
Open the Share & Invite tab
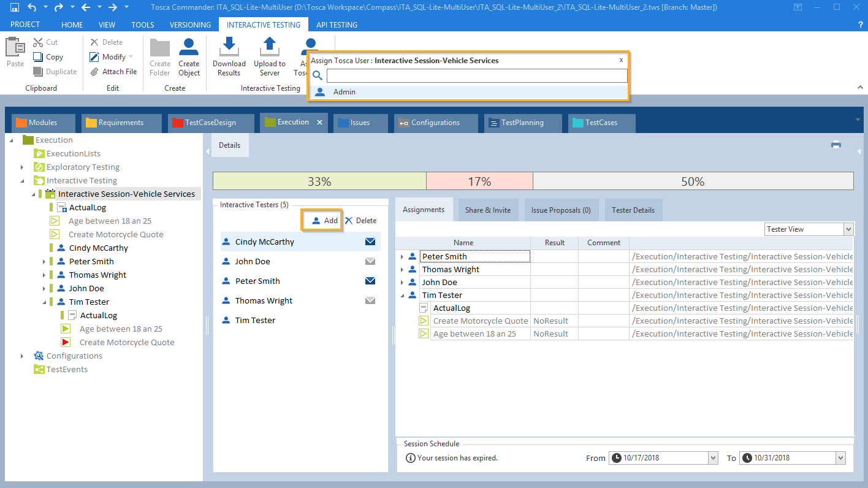point(487,210)
